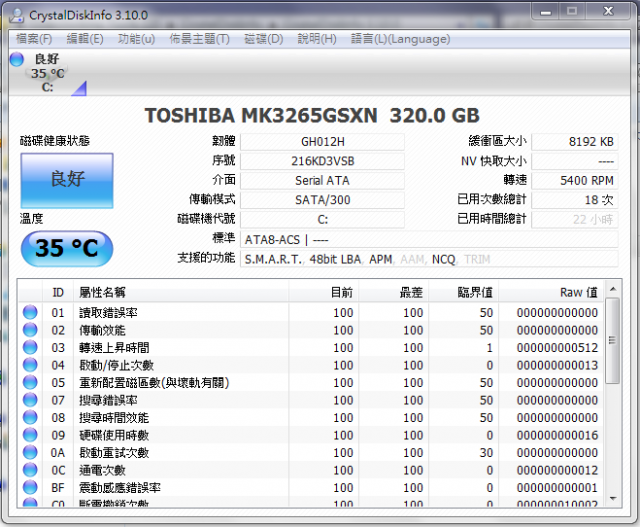Click the supported features field with S.M.A.R.T.
Image resolution: width=640 pixels, height=527 pixels.
coord(429,259)
